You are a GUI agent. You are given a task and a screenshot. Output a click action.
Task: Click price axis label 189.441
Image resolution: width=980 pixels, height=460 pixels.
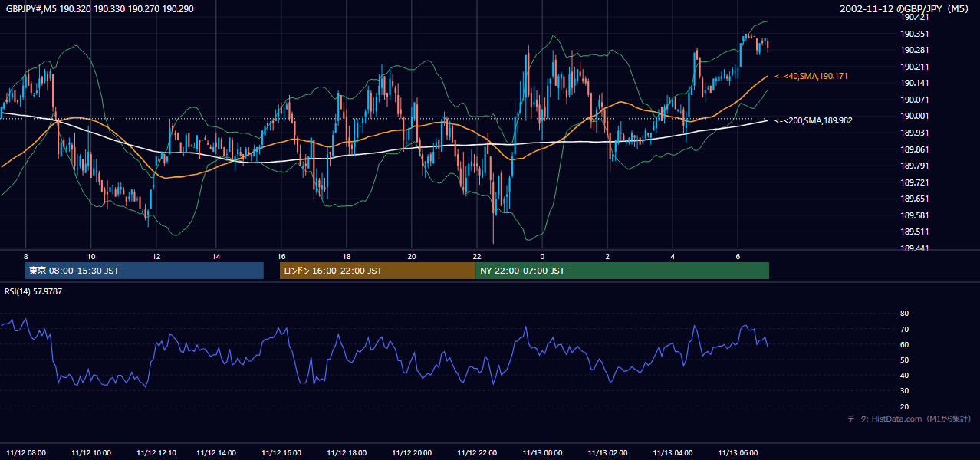[x=914, y=248]
